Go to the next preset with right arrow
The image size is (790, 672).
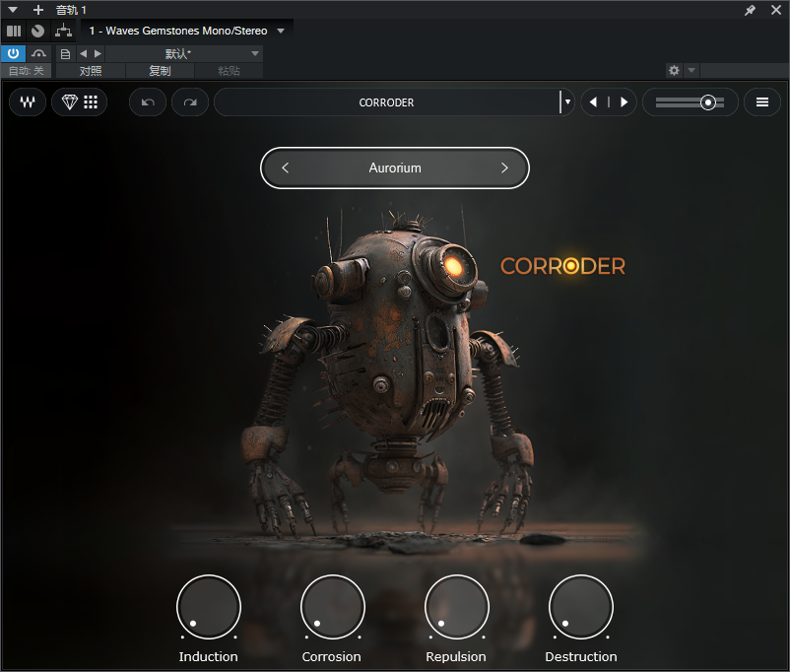click(x=624, y=102)
